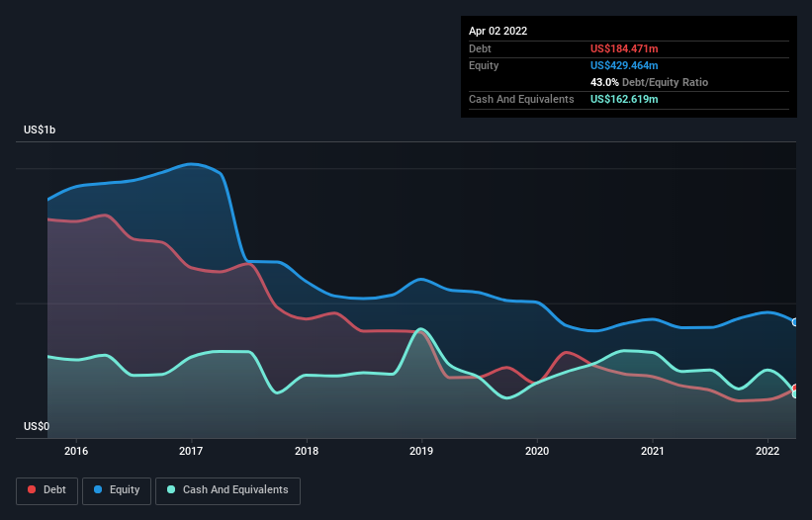Click the equity line peak near 2017
Screen dimensions: 812x520
(191, 164)
